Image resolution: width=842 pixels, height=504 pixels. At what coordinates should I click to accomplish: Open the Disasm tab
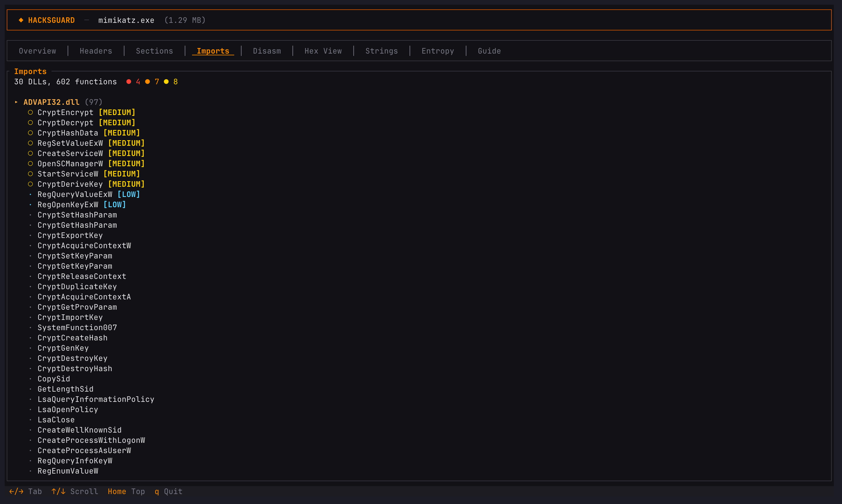tap(267, 51)
